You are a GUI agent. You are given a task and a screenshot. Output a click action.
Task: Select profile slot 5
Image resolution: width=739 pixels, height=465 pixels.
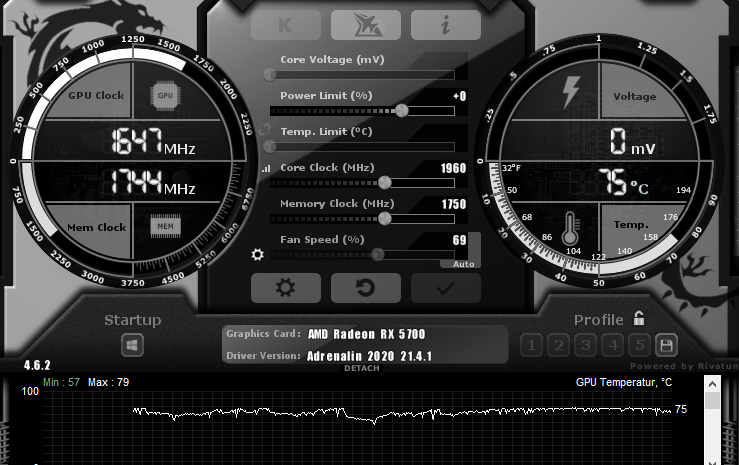click(x=640, y=346)
